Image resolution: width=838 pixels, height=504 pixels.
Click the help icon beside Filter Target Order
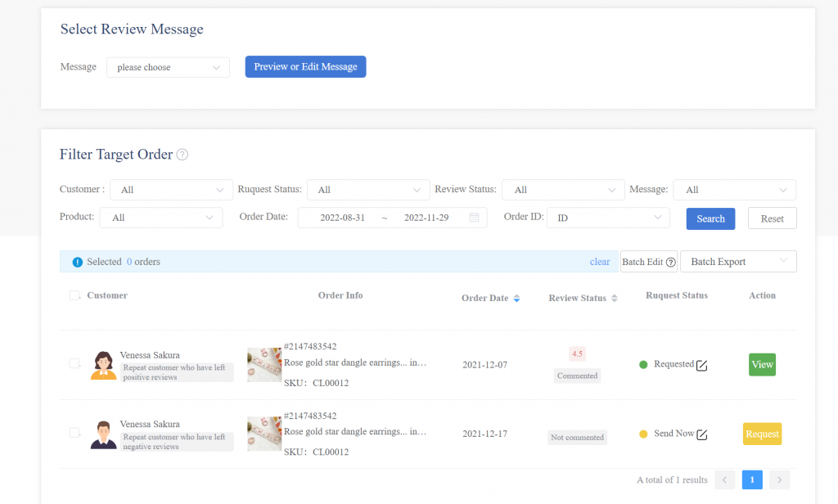point(182,155)
